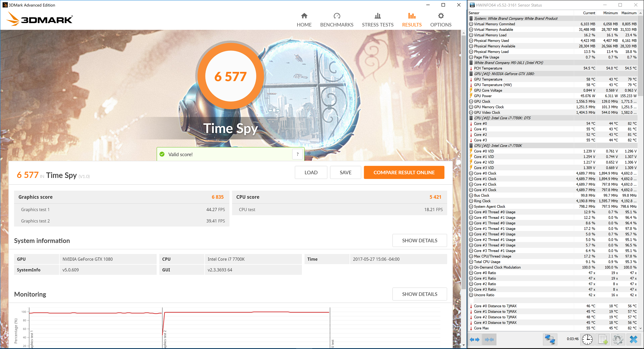Click the Maximum column header in HWiNFO
Image resolution: width=644 pixels, height=349 pixels.
(x=629, y=13)
